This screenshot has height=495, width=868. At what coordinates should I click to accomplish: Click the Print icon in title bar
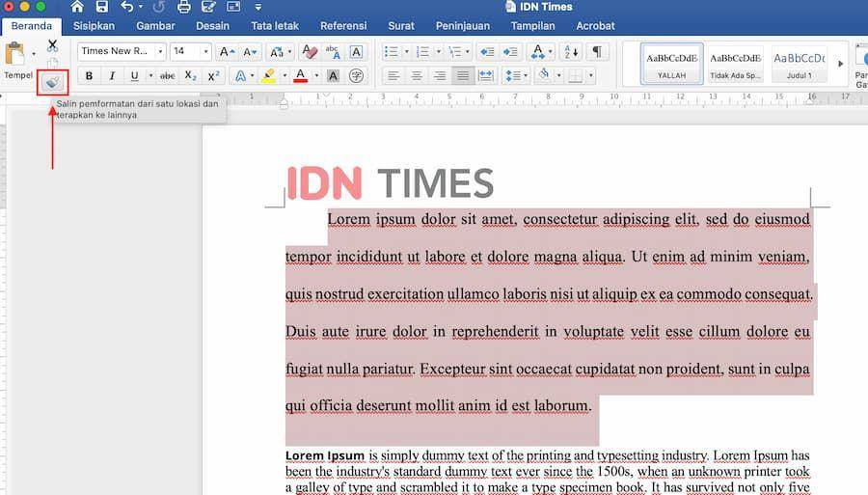[x=184, y=7]
